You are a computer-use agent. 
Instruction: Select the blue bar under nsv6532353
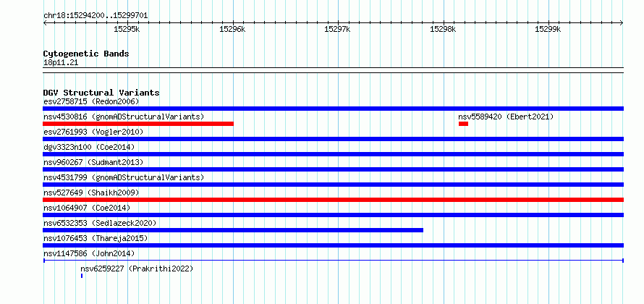pyautogui.click(x=233, y=230)
